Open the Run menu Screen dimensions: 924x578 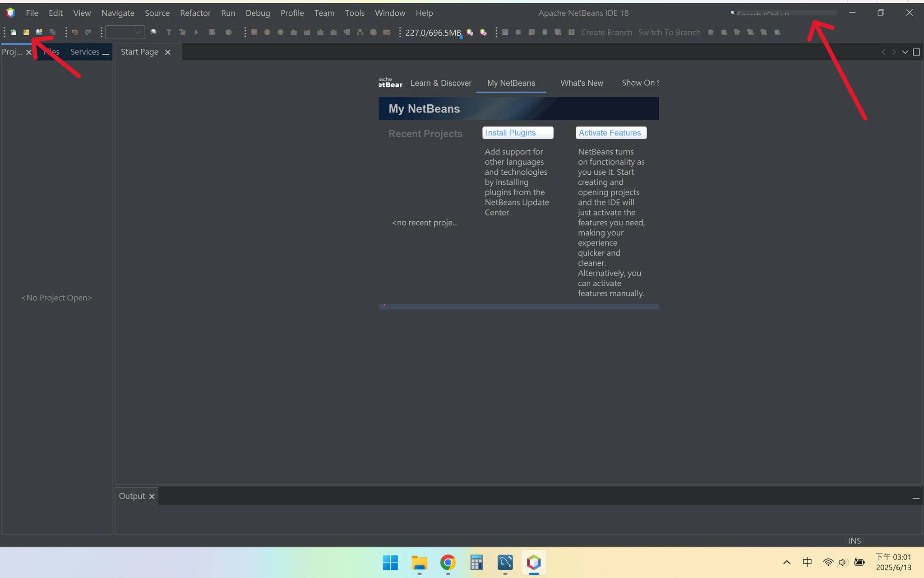228,13
